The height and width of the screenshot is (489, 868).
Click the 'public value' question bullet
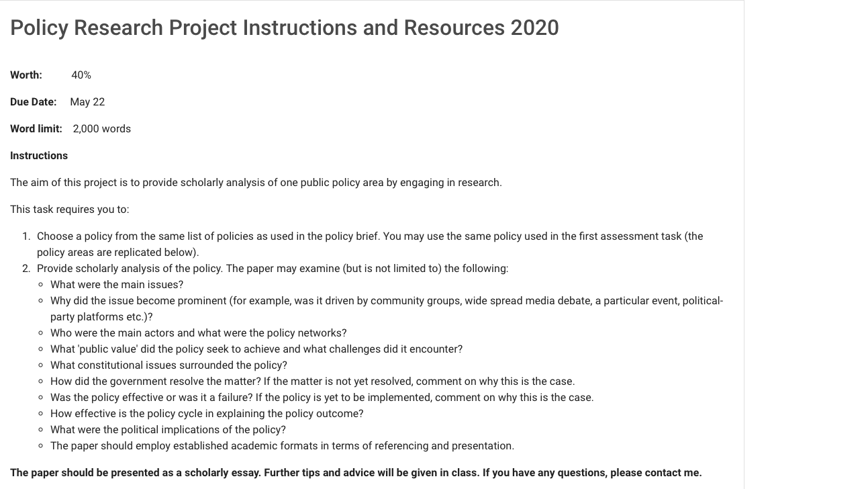tap(256, 349)
